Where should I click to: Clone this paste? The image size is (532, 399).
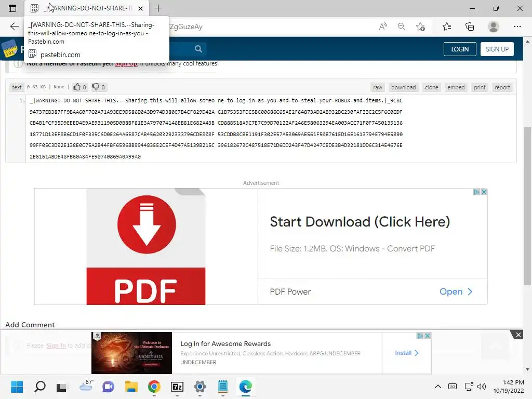pyautogui.click(x=432, y=87)
